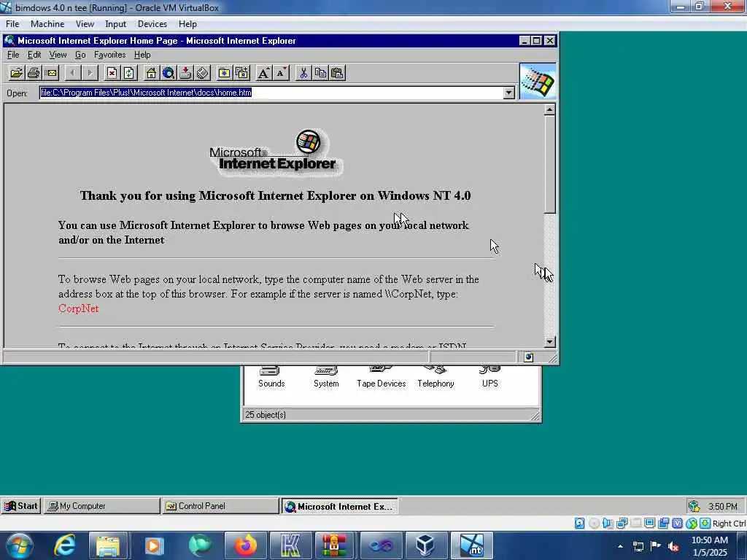Switch to Control Panel taskbar button

[220, 506]
